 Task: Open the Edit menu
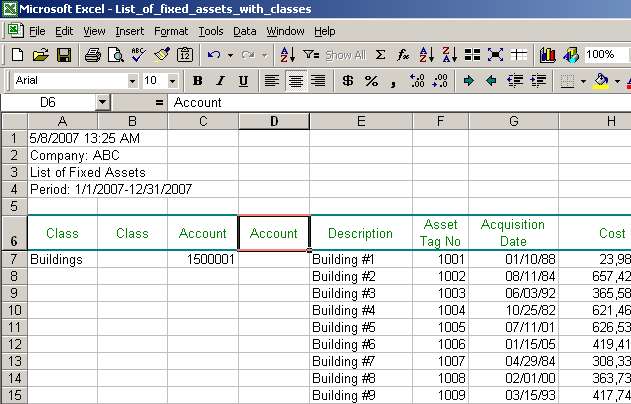tap(64, 31)
